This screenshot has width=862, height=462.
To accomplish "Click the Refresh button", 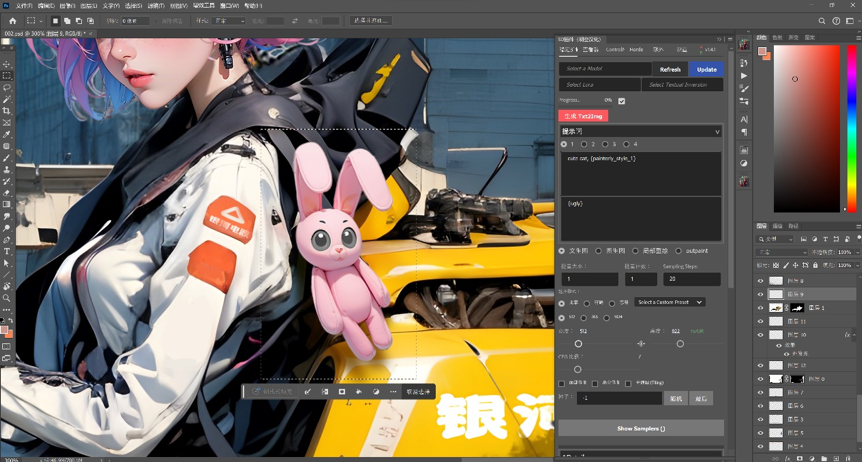I will pos(670,69).
